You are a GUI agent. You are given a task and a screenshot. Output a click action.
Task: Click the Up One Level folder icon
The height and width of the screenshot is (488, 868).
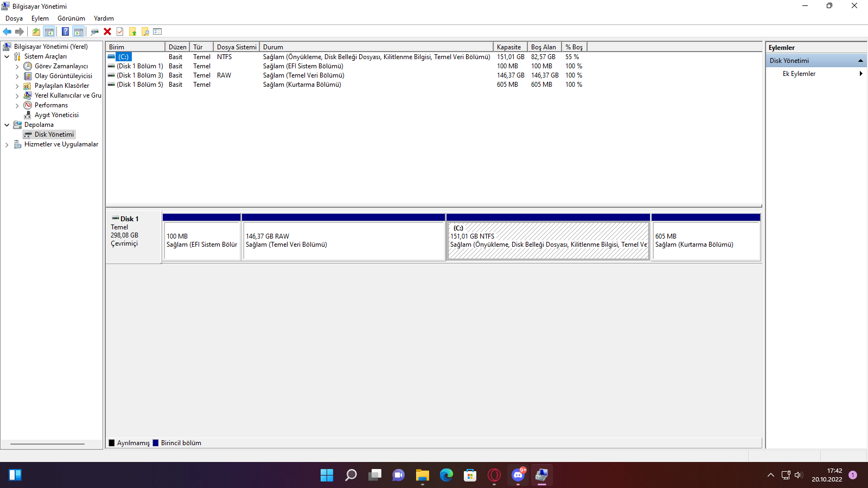36,32
